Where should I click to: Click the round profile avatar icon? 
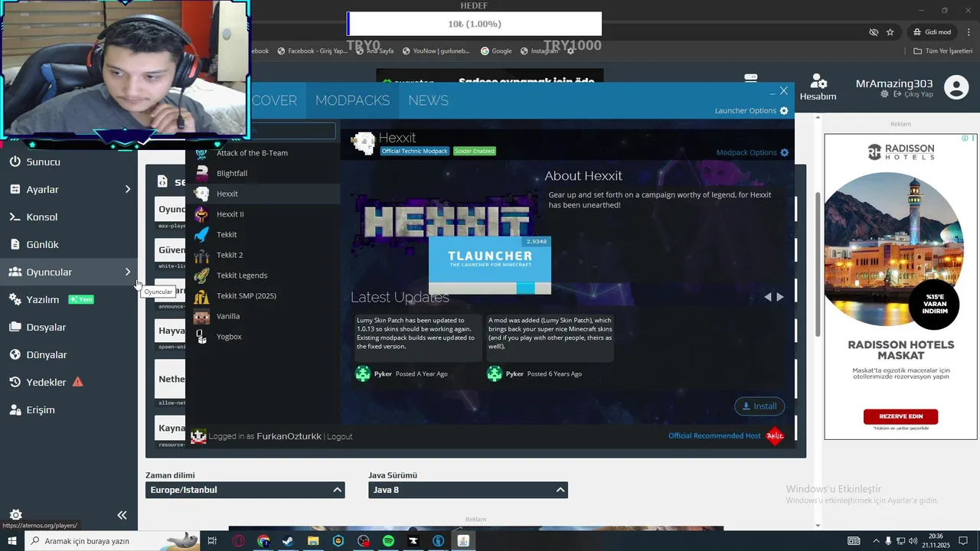[956, 87]
